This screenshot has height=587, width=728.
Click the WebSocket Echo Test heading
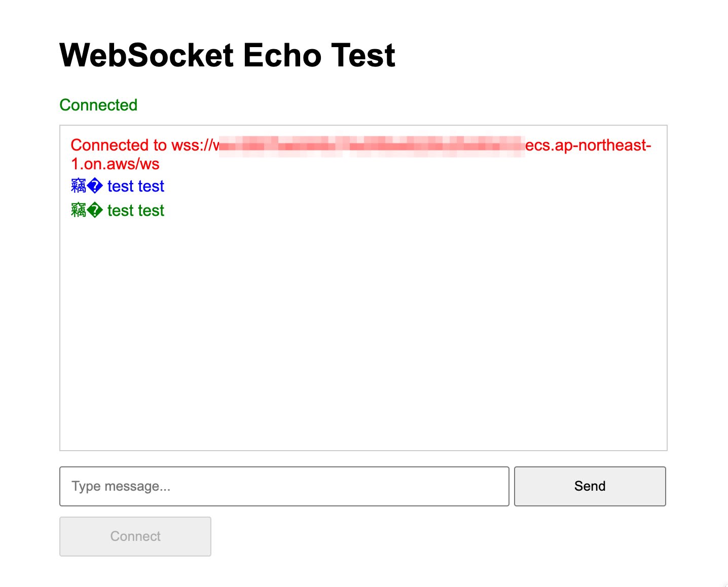click(227, 55)
